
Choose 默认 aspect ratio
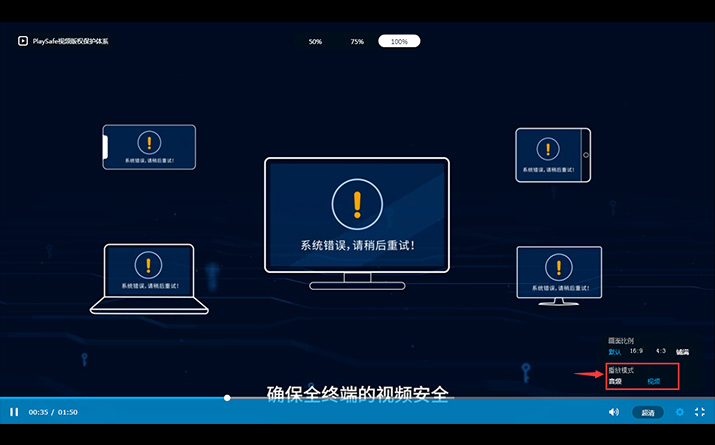click(x=615, y=352)
